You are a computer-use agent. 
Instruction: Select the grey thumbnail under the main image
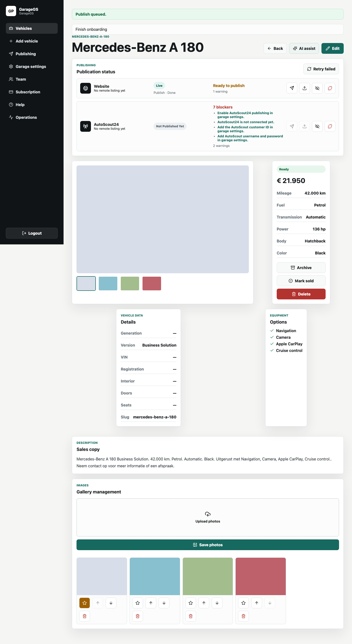(x=86, y=283)
